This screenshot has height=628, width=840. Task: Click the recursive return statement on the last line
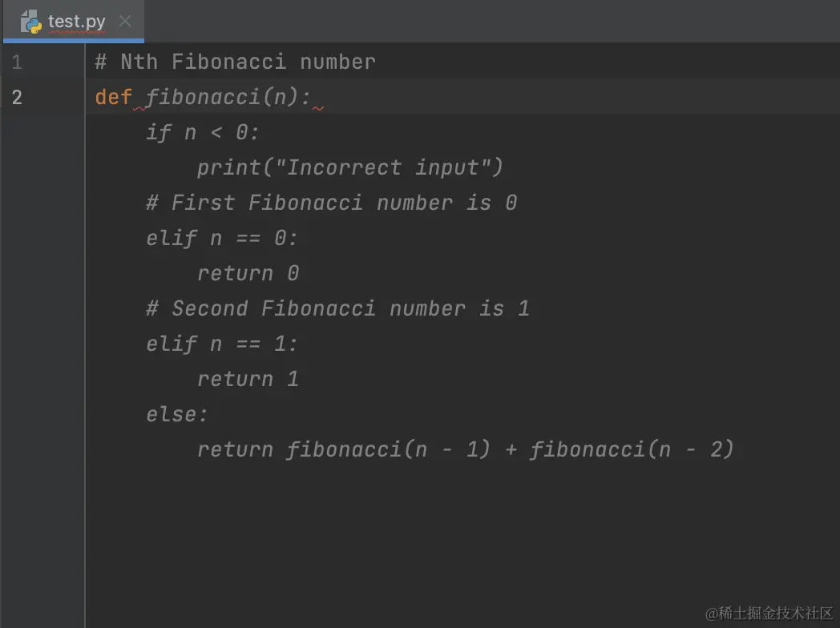465,449
